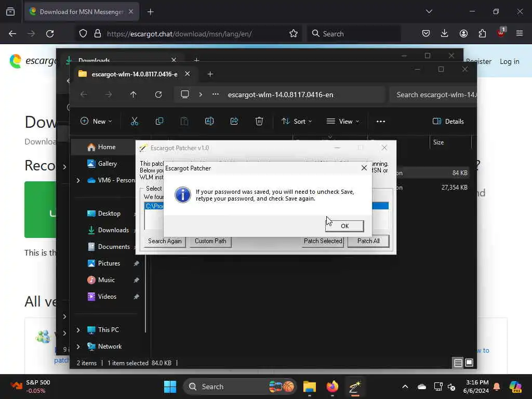Toggle the Details pane button
The height and width of the screenshot is (399, 532).
point(448,121)
